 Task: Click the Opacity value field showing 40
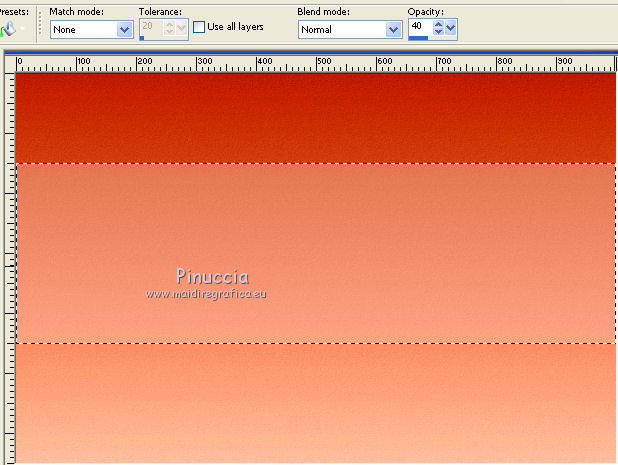420,26
